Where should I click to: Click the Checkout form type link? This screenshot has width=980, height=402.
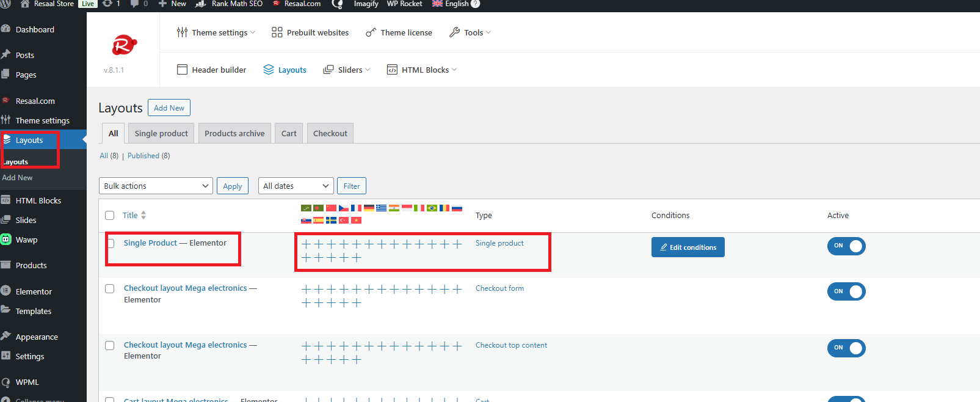pos(499,288)
